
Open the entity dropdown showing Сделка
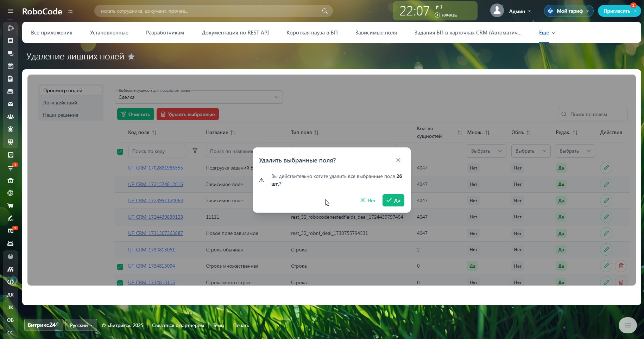(x=199, y=97)
